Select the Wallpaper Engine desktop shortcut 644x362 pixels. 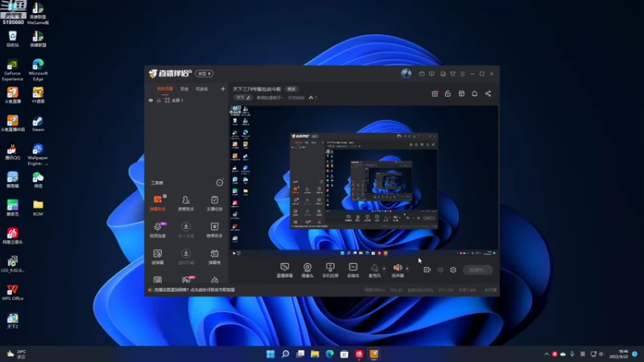(38, 154)
